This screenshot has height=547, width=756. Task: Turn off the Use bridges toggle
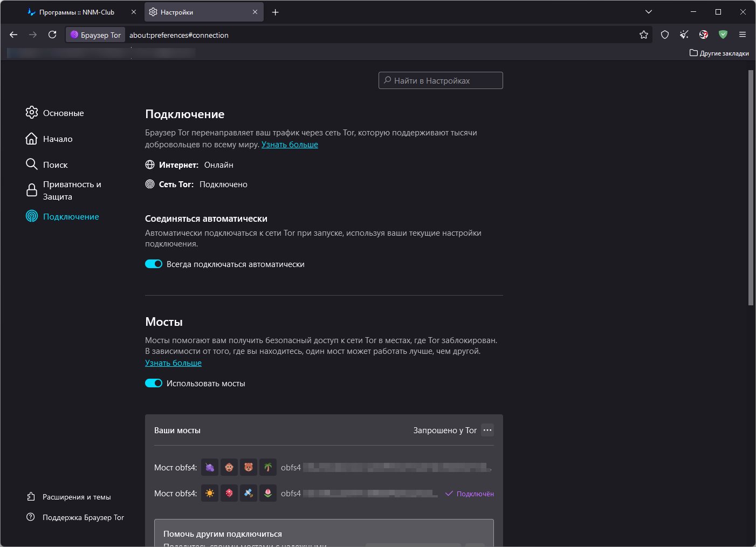[x=154, y=384]
